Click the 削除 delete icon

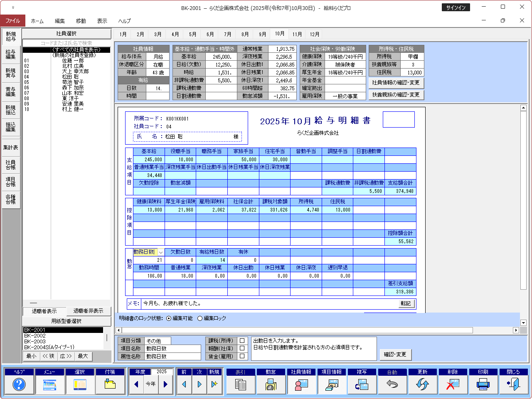(453, 384)
